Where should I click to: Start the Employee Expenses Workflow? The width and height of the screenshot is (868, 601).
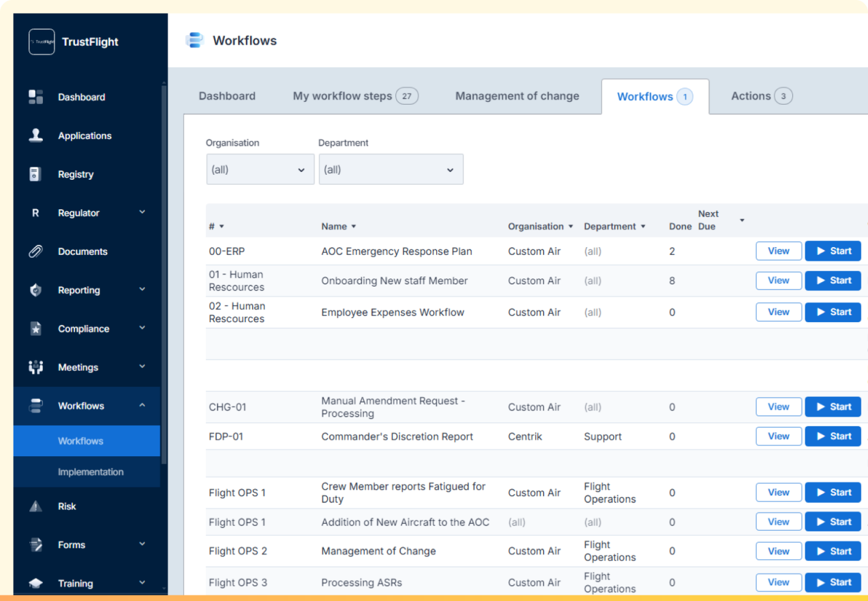[x=832, y=312]
